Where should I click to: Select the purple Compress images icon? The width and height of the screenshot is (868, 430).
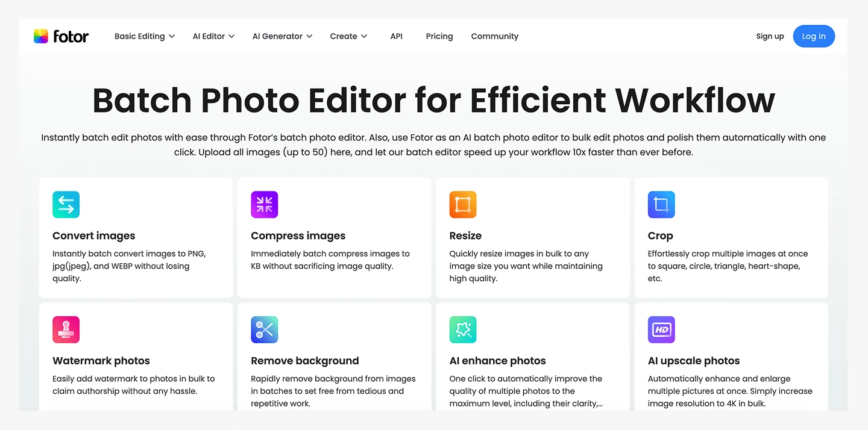coord(264,205)
